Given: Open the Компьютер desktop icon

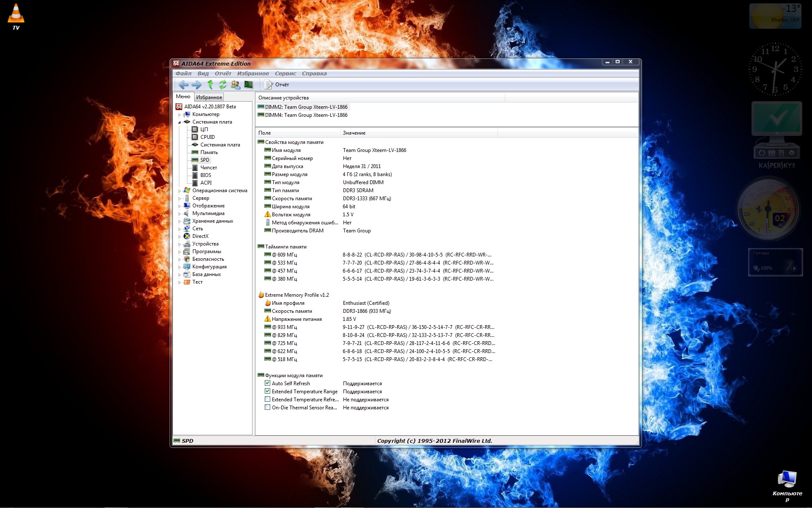Looking at the screenshot, I should coord(787,486).
